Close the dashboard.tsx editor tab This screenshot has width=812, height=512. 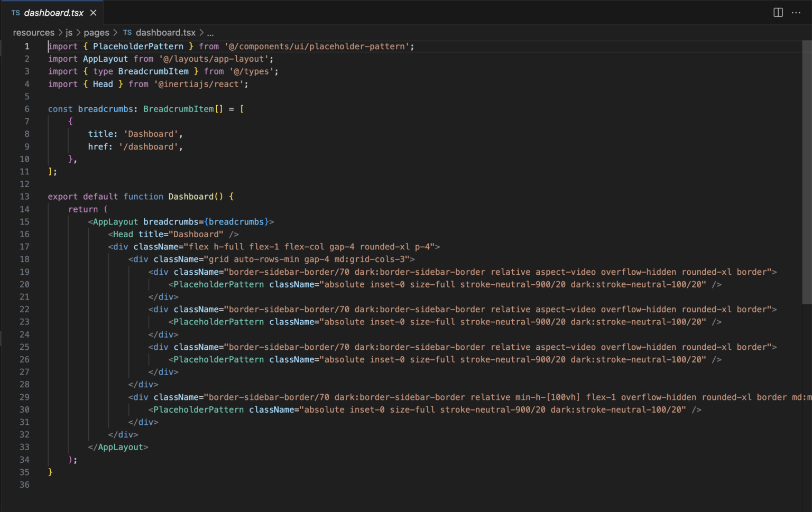coord(93,12)
